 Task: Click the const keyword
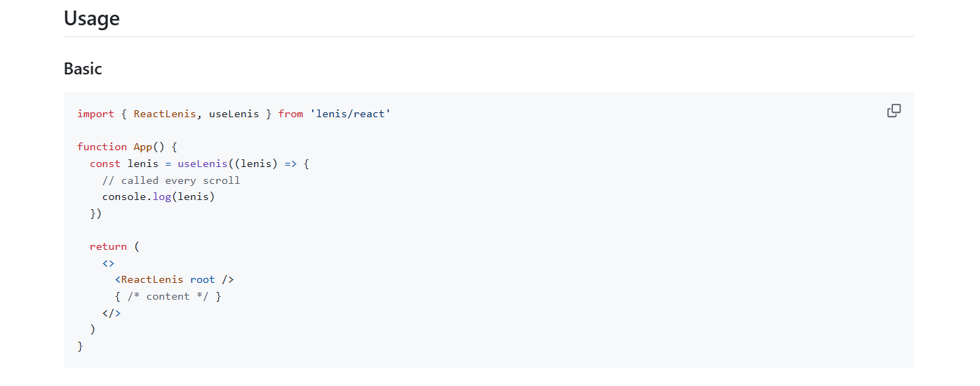[105, 164]
